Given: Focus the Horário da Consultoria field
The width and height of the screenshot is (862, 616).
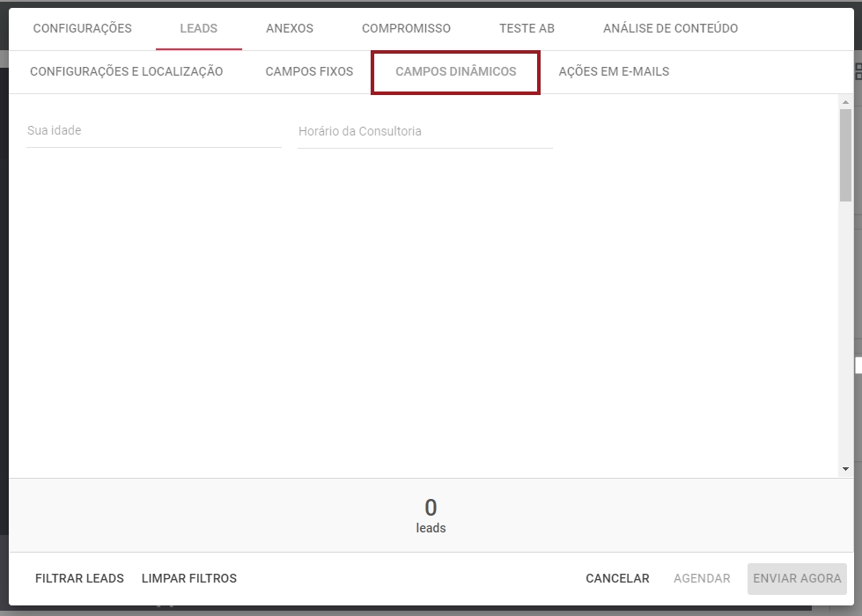Looking at the screenshot, I should tap(424, 132).
